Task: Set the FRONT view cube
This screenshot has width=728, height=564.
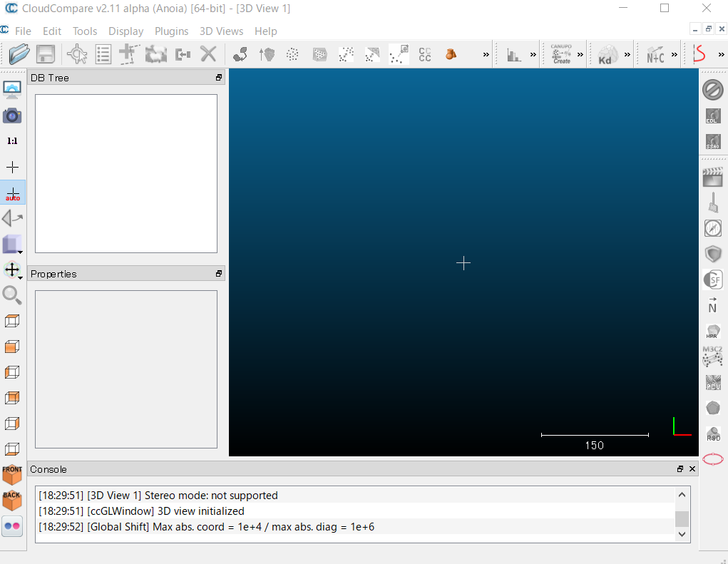Action: (x=12, y=475)
